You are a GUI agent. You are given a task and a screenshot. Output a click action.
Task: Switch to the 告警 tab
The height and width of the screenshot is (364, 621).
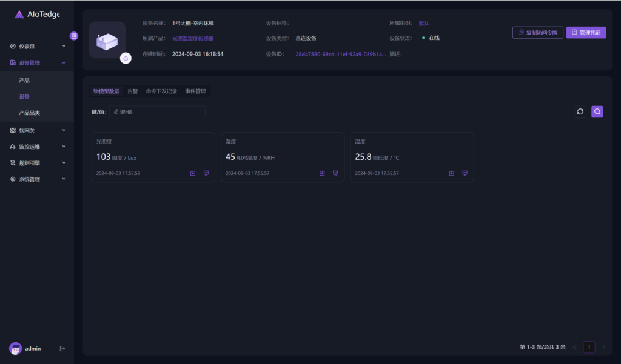132,91
